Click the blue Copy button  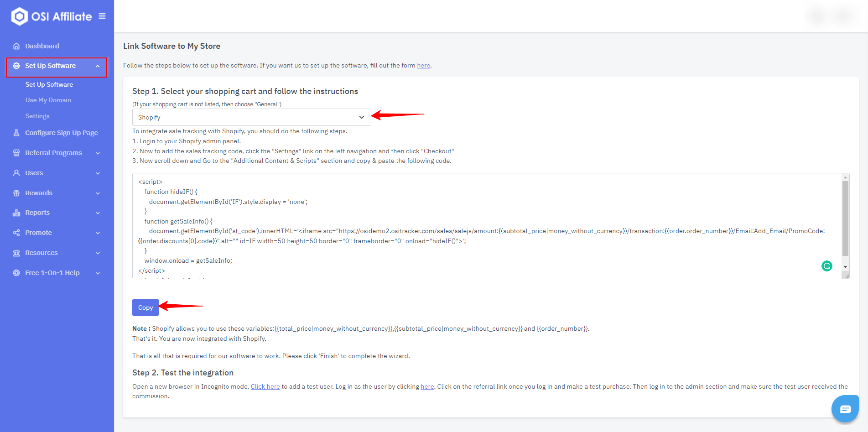[x=146, y=307]
